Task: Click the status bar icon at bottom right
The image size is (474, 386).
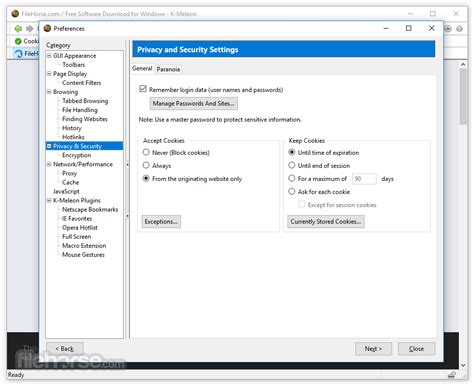Action: (x=452, y=375)
